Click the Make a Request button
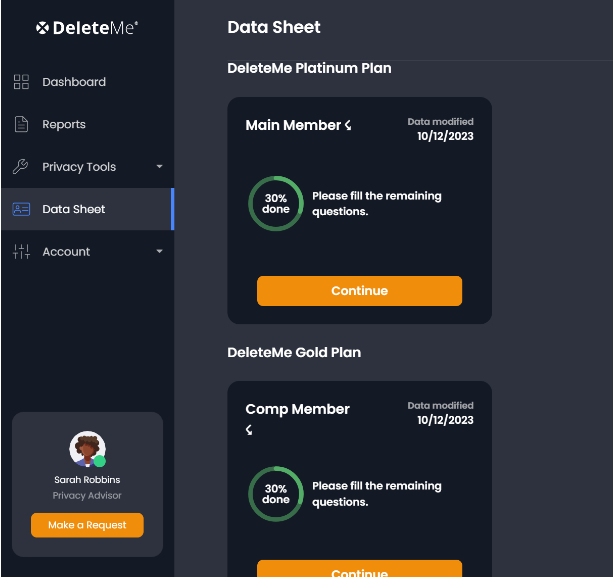The image size is (616, 580). (87, 525)
